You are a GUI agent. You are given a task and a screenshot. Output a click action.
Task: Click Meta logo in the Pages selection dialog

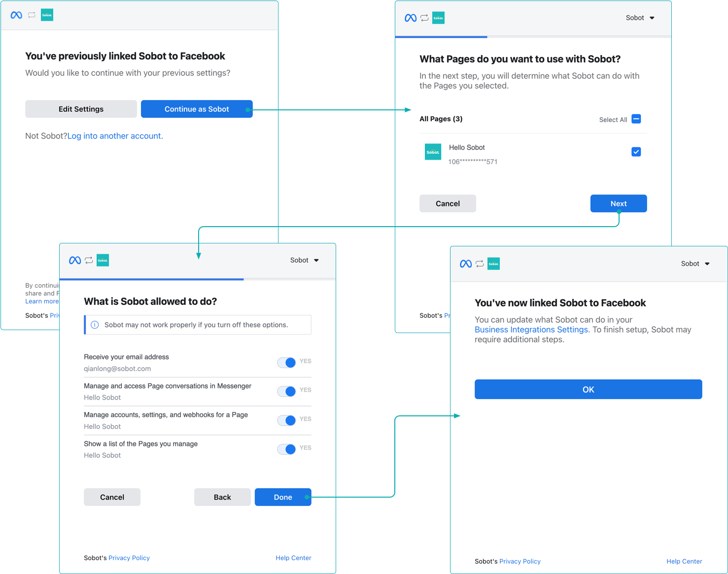click(411, 18)
